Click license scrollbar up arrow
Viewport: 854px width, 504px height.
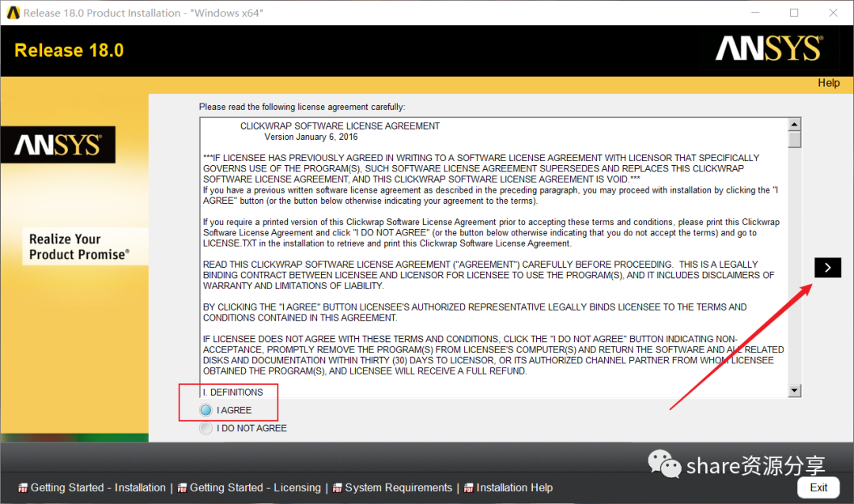click(x=795, y=124)
